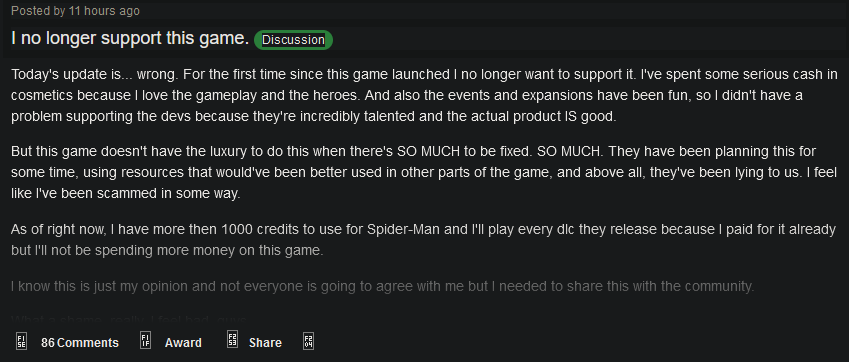The height and width of the screenshot is (362, 849).
Task: Open the post titled I no longer support this game
Action: point(130,38)
